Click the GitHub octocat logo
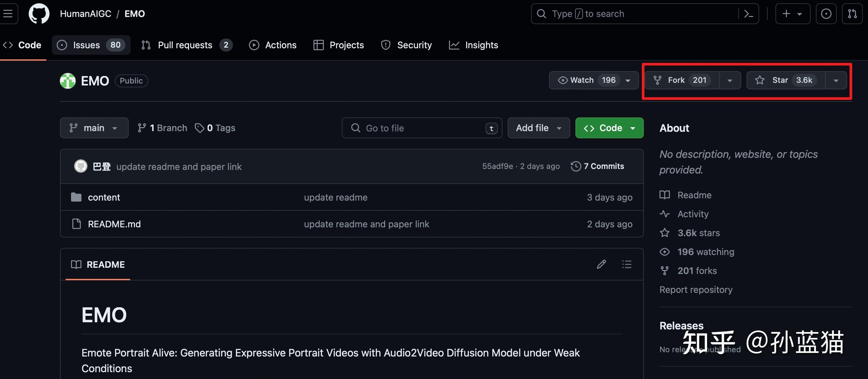The height and width of the screenshot is (379, 868). click(x=39, y=14)
